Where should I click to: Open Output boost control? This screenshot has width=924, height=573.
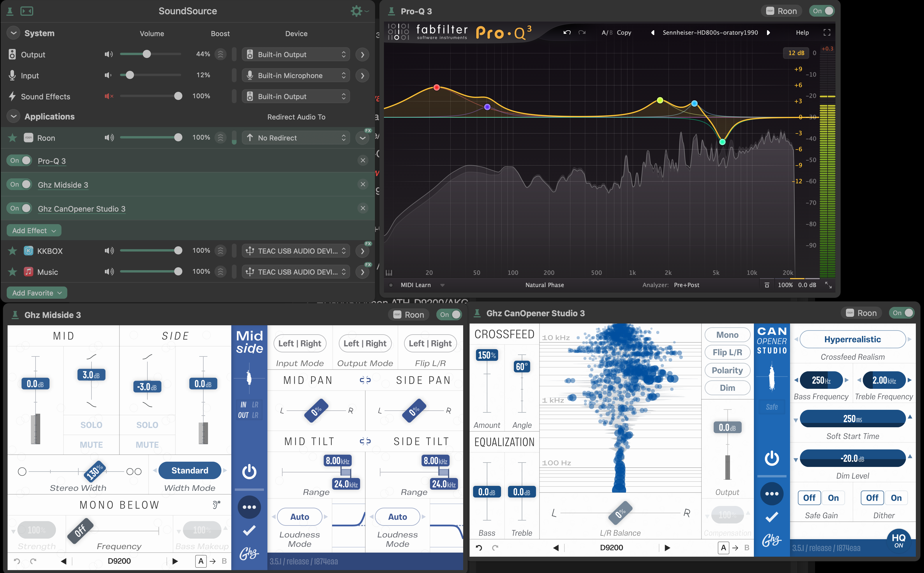click(x=221, y=54)
